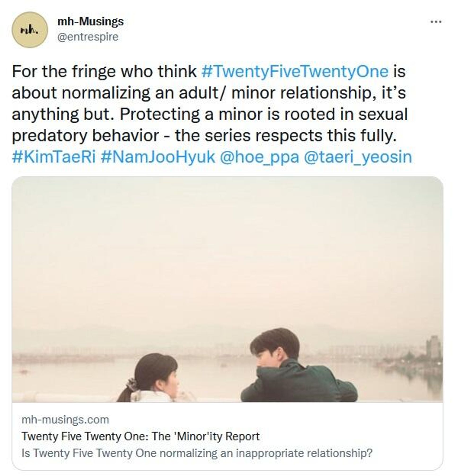Visit the @taeri_yeosin mention
The height and width of the screenshot is (476, 454).
tap(357, 157)
